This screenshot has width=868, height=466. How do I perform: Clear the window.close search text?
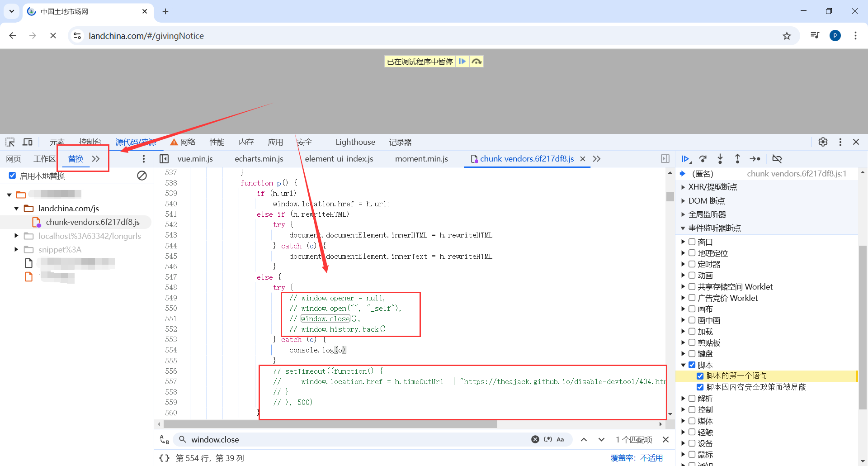535,439
